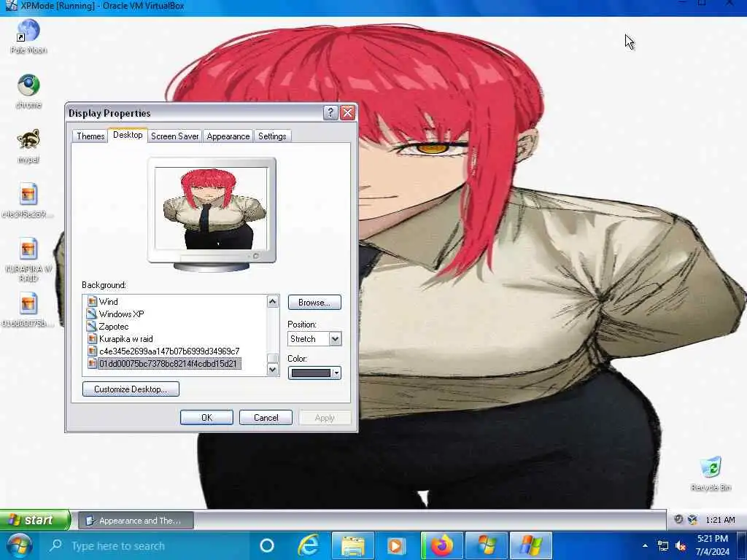Screen dimensions: 747x560
Task: Click the Cortana circle taskbar icon
Action: pyautogui.click(x=267, y=545)
